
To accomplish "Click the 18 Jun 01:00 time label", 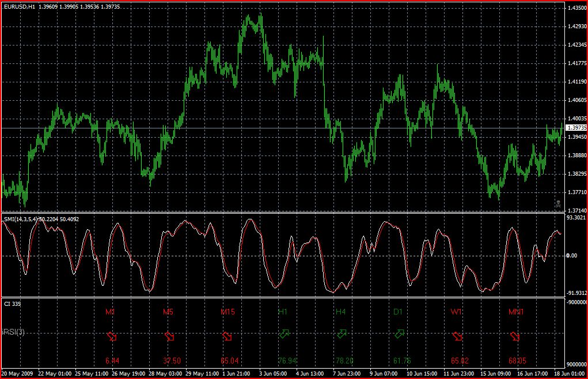I will [569, 373].
